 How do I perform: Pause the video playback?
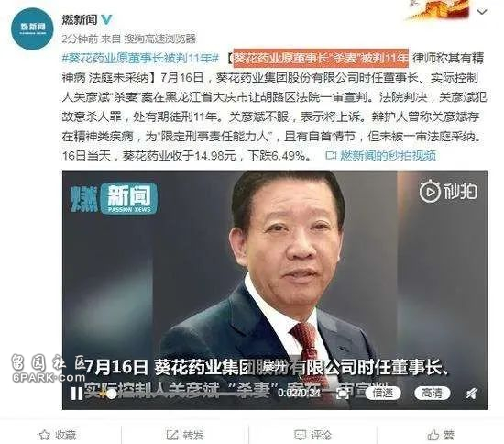[x=77, y=394]
